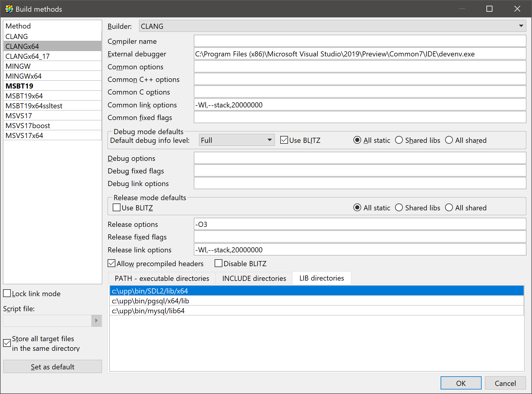Maximize the Build methods window
Viewport: 532px width, 394px height.
click(489, 9)
